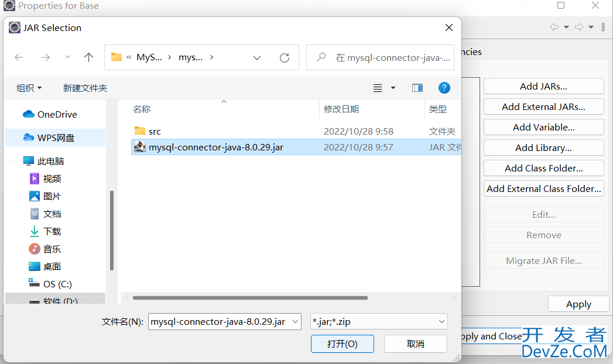Click the jar file icon in the list
613x364 pixels.
(140, 147)
